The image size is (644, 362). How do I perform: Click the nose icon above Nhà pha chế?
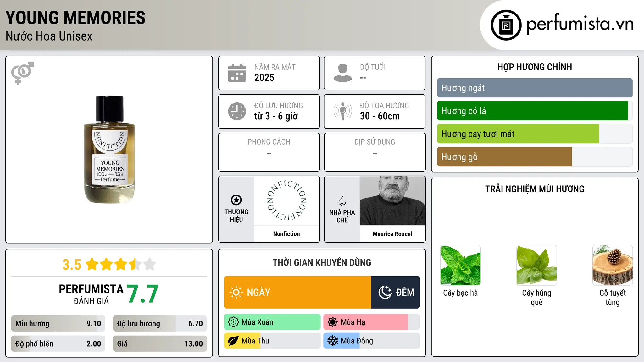[342, 200]
